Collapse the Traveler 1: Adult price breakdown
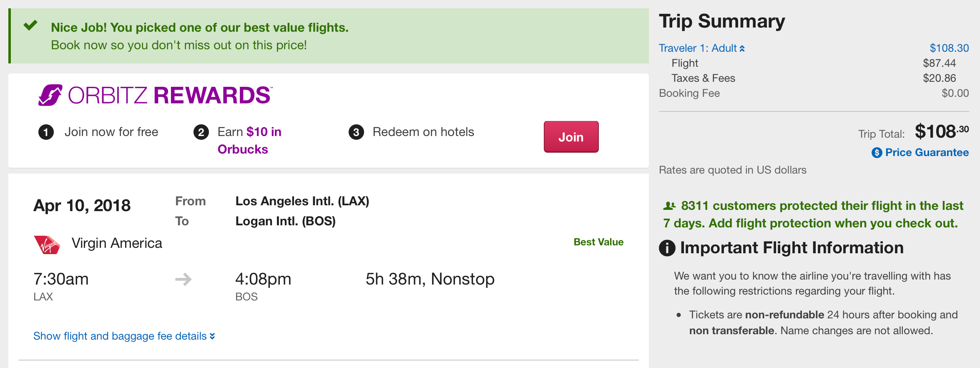Screen dimensions: 980x368 pyautogui.click(x=701, y=48)
